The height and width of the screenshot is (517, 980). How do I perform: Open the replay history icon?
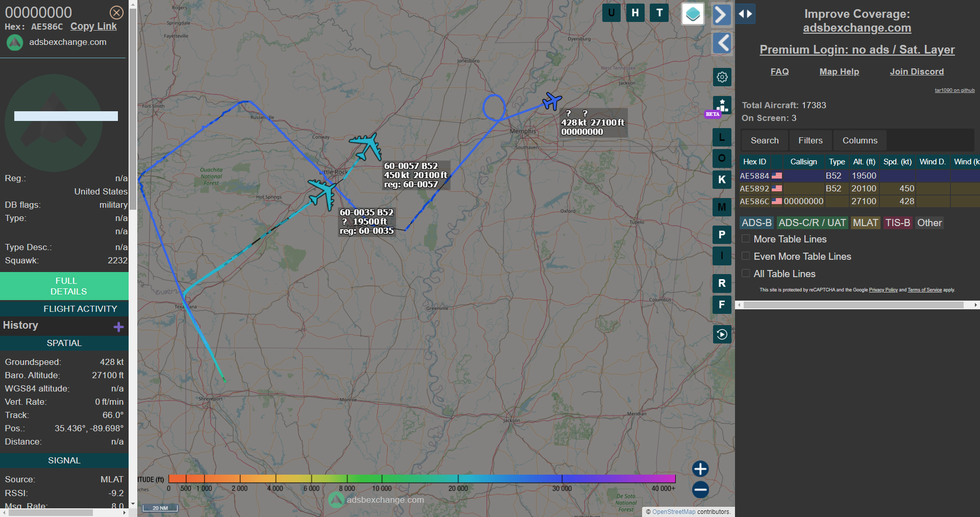[x=722, y=334]
